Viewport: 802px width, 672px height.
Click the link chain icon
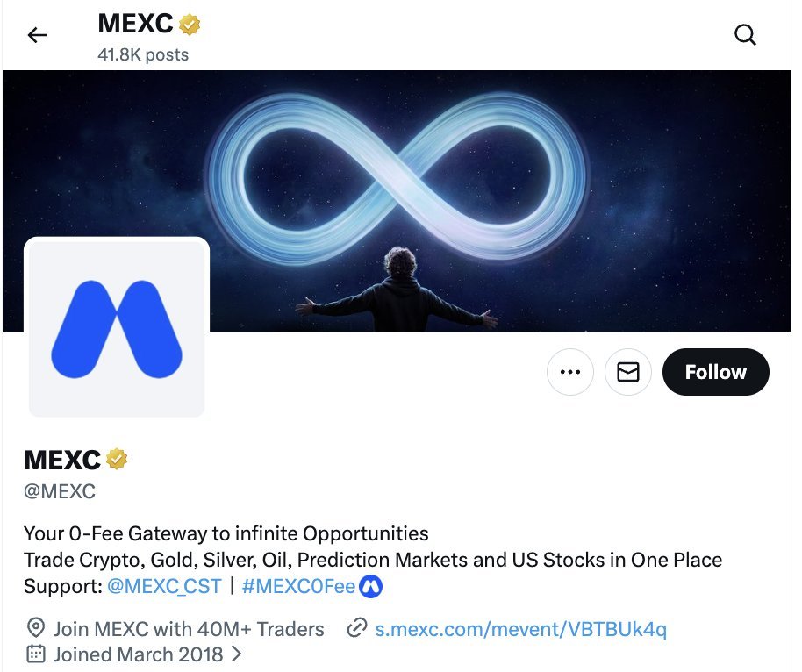click(357, 628)
